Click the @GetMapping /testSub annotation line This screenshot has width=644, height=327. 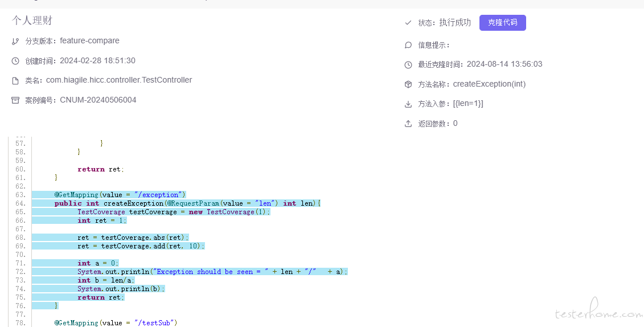[x=116, y=323]
